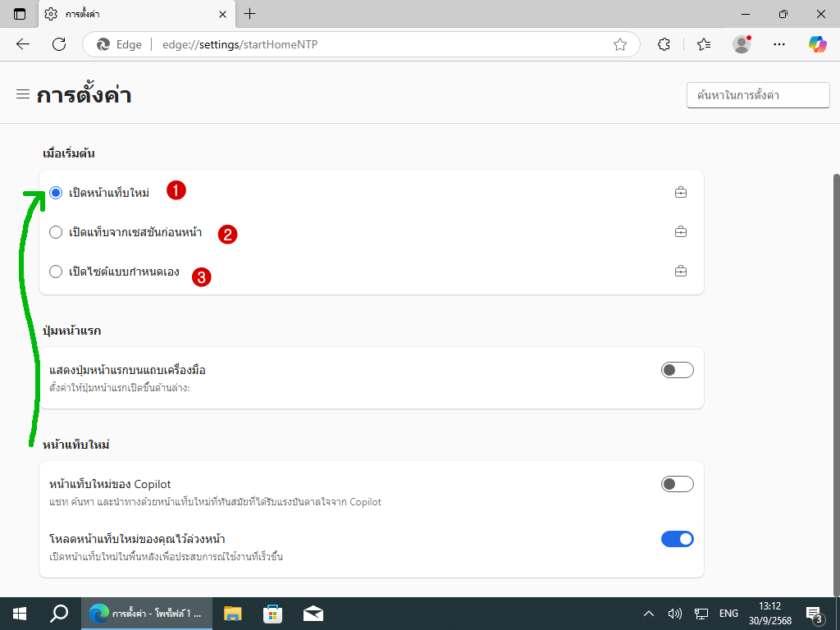Click the profile avatar icon
Viewport: 840px width, 630px height.
(x=742, y=44)
